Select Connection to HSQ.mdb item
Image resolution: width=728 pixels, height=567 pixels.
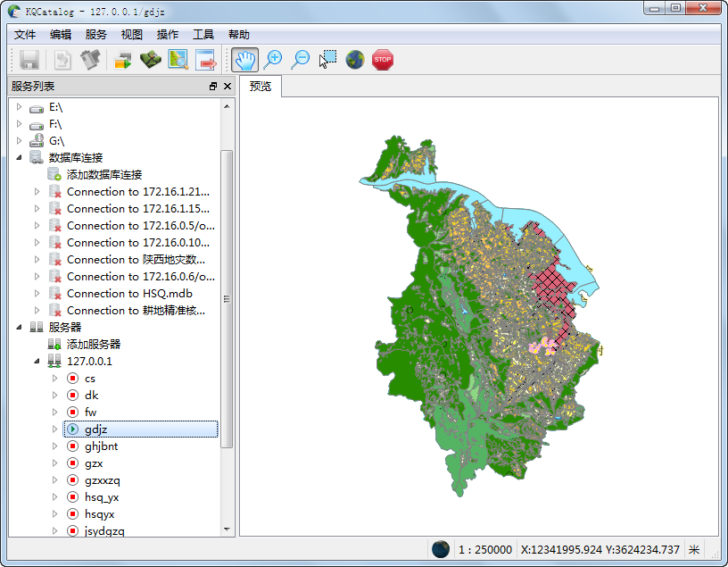pos(128,294)
